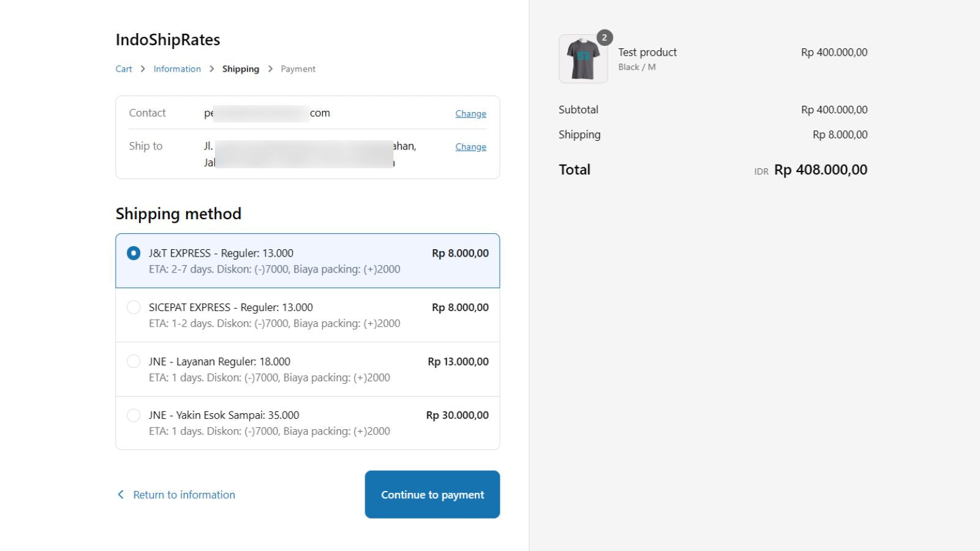Image resolution: width=980 pixels, height=551 pixels.
Task: Click the back chevron beside Return to information
Action: (121, 495)
